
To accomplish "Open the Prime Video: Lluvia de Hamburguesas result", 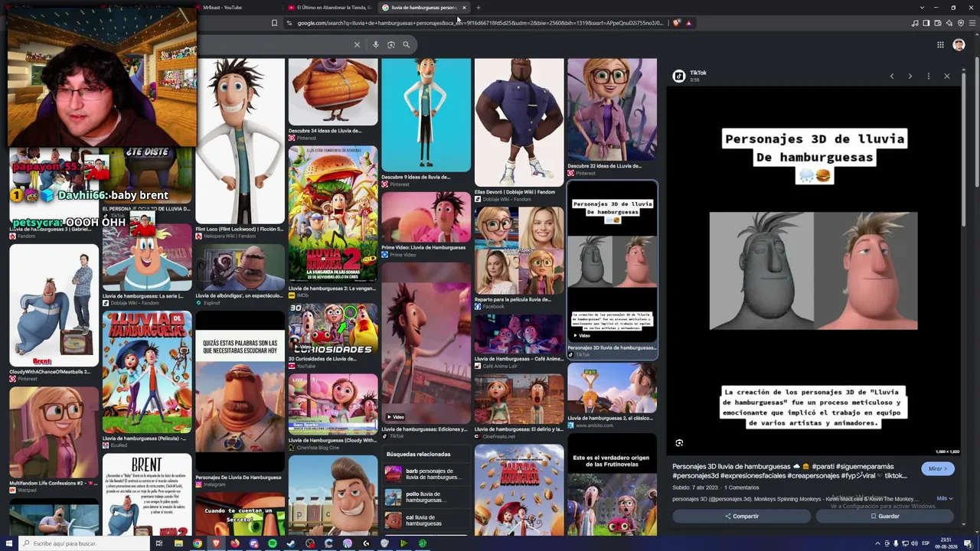I will click(426, 218).
